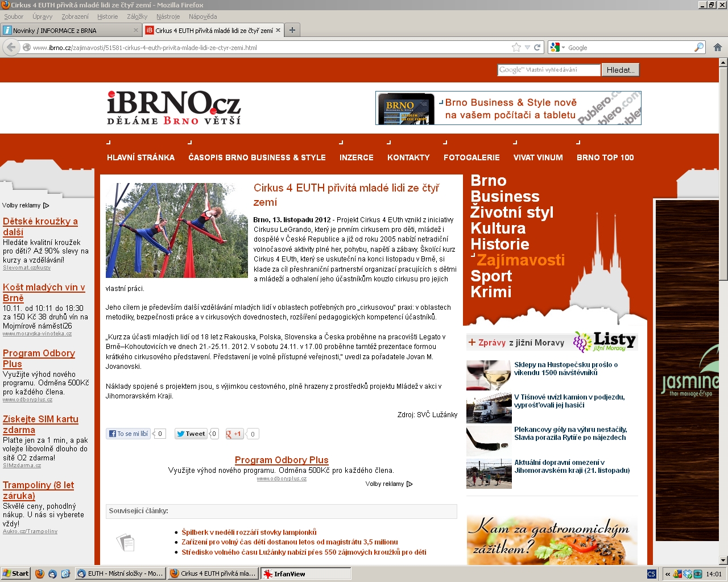
Task: Open the Dětské kroužky a další ad
Action: pyautogui.click(x=40, y=227)
